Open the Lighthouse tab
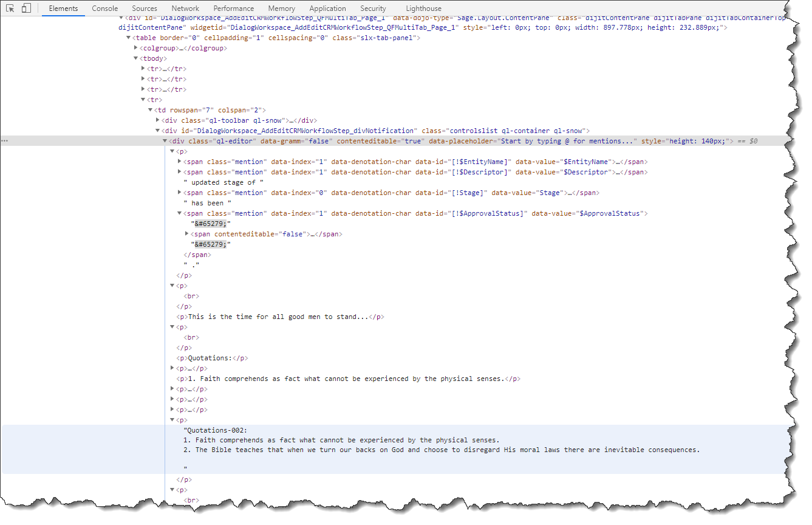This screenshot has height=525, width=812. coord(423,9)
